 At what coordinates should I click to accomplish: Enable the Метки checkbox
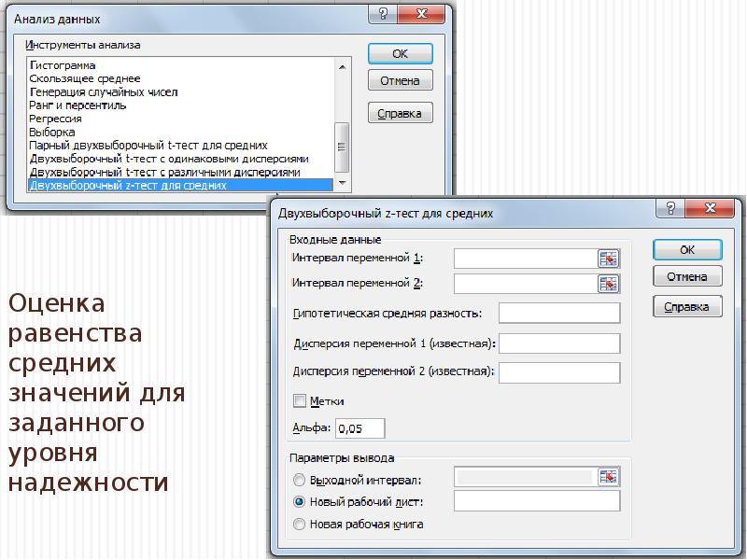tap(300, 400)
